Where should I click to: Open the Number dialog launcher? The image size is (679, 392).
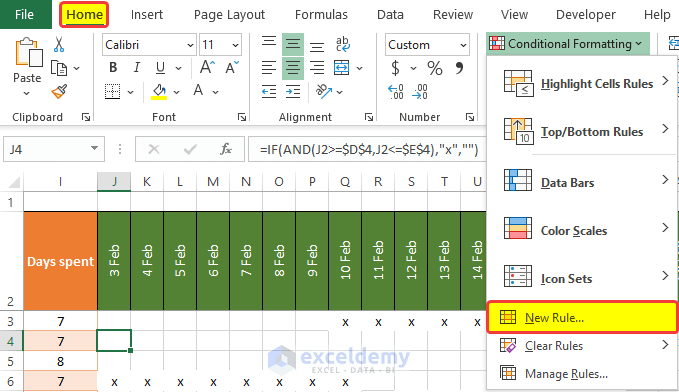(470, 117)
